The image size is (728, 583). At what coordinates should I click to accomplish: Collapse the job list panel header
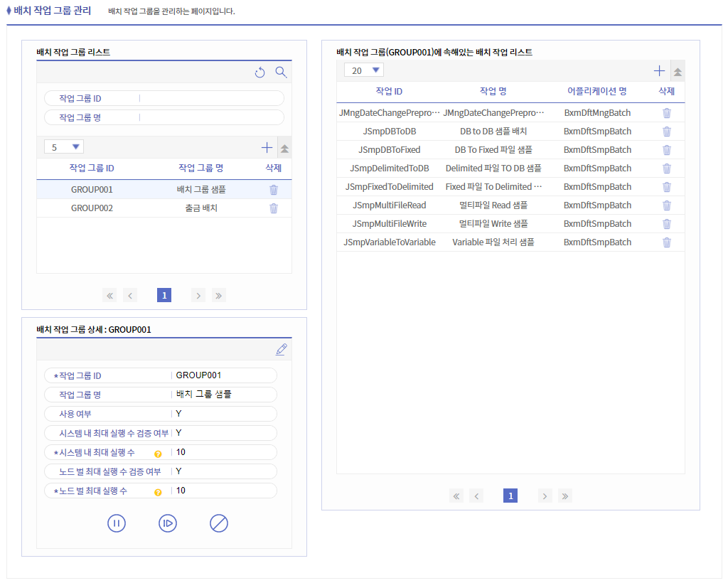click(x=678, y=72)
